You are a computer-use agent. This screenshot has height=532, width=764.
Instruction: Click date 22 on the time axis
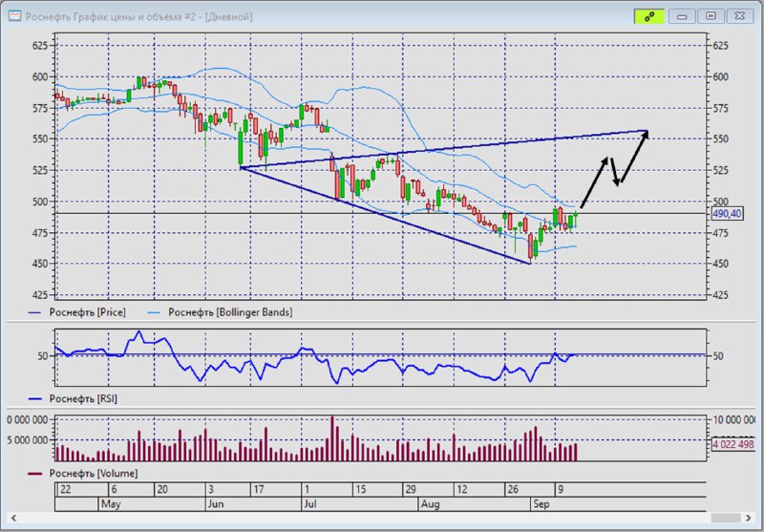tap(65, 489)
